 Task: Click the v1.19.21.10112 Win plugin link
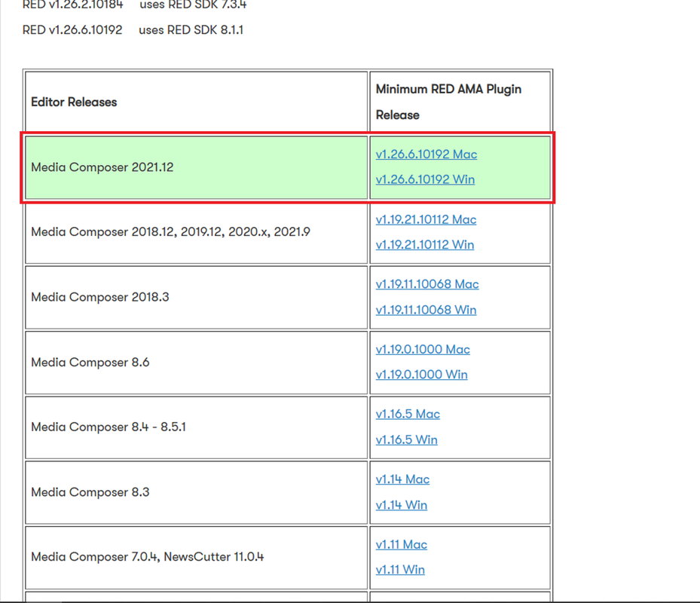[424, 244]
